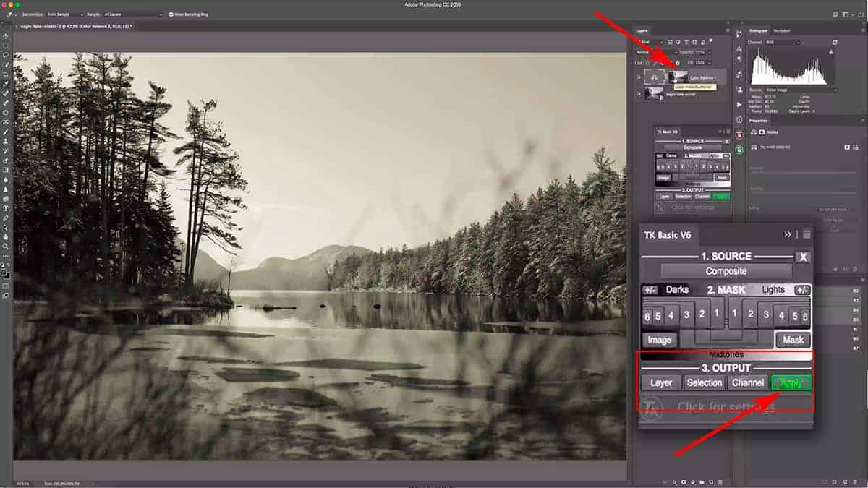Click the Mask button in enlarged TK panel
This screenshot has width=868, height=488.
pos(793,340)
